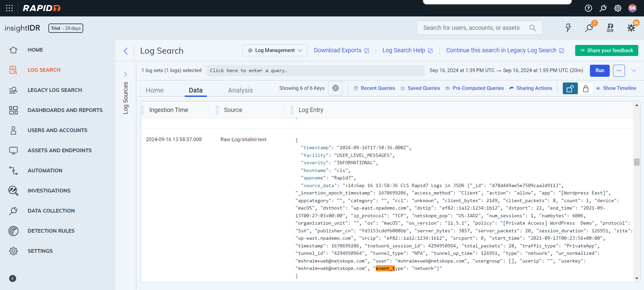Open Download Exports link
644x290 pixels.
341,50
